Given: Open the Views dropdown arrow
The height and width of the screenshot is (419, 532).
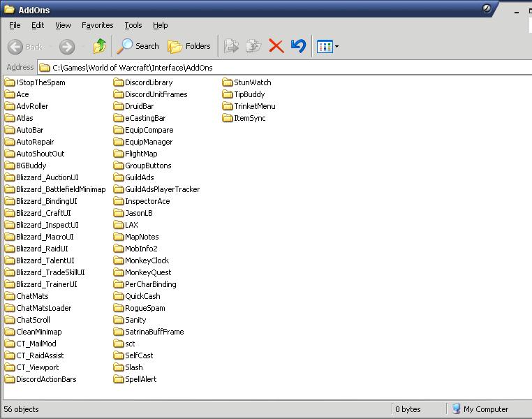Looking at the screenshot, I should point(337,47).
